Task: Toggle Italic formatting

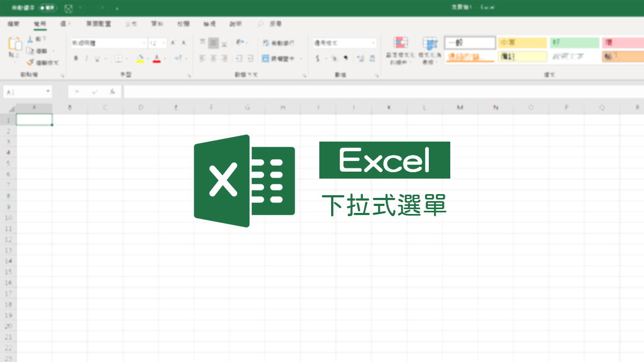Action: (86, 58)
